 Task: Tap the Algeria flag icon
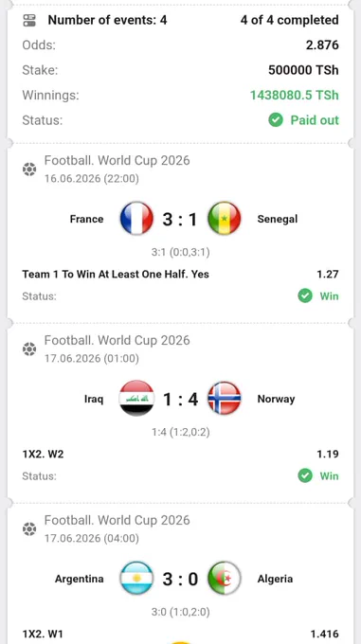coord(225,579)
